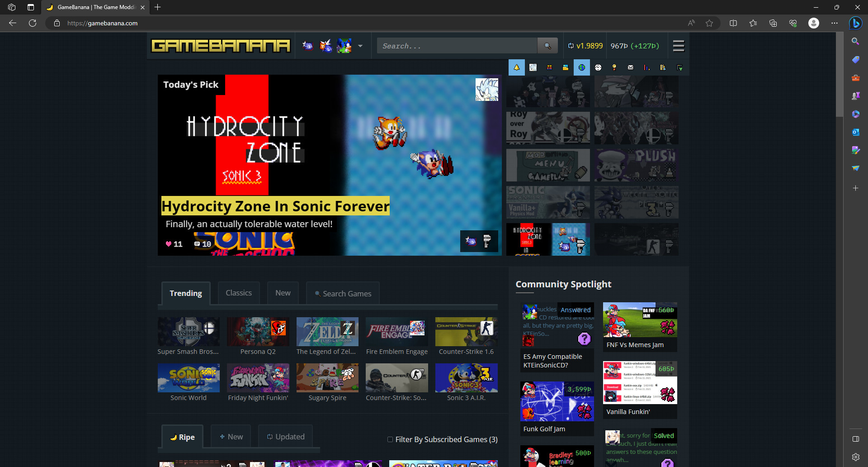Click the GameBanana logo

[221, 46]
